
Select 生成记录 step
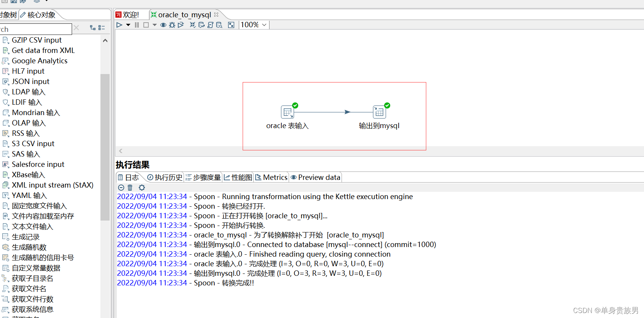26,237
